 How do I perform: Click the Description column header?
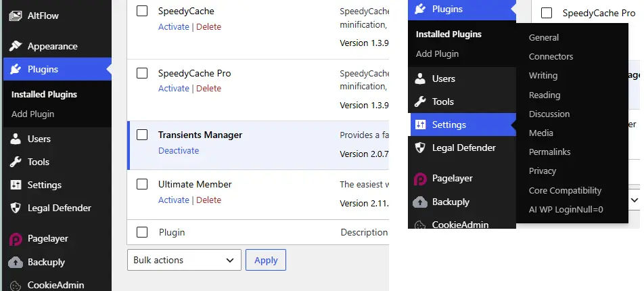click(x=364, y=233)
